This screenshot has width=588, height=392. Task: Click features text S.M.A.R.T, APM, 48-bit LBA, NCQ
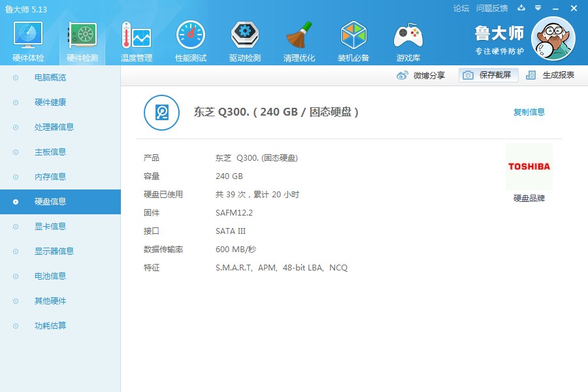pyautogui.click(x=282, y=268)
